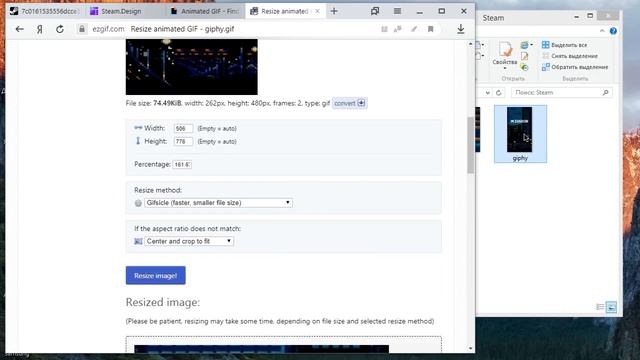Click Снять выделение in the Steam window
Screen dimensions: 640x360
coord(570,56)
